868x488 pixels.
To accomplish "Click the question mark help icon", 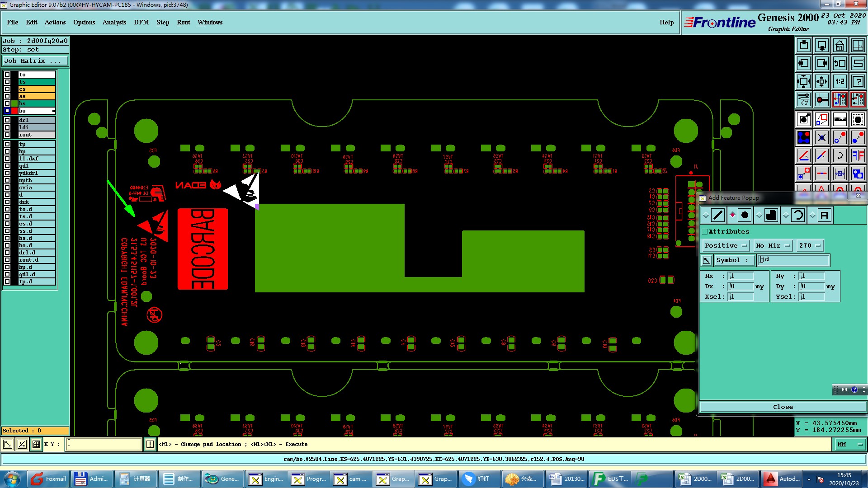I will (x=858, y=81).
